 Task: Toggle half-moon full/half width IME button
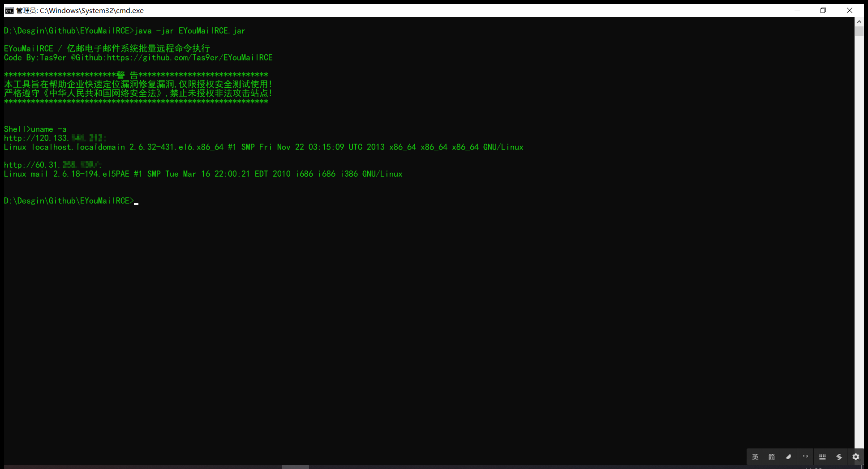[x=788, y=457]
